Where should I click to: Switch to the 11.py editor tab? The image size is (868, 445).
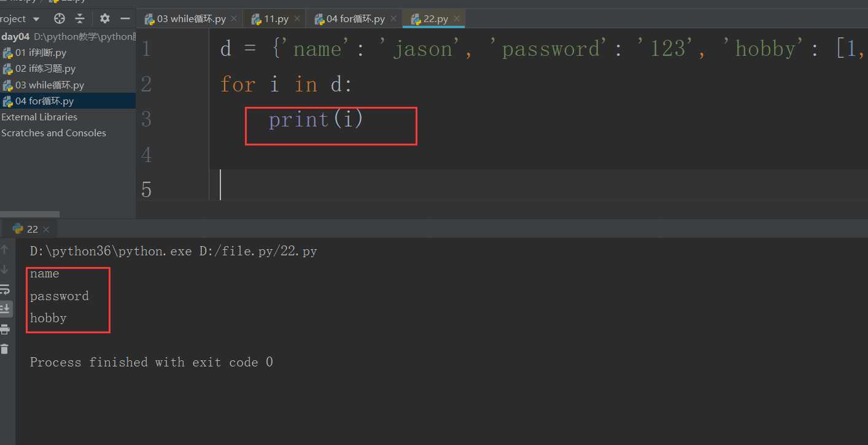coord(276,19)
